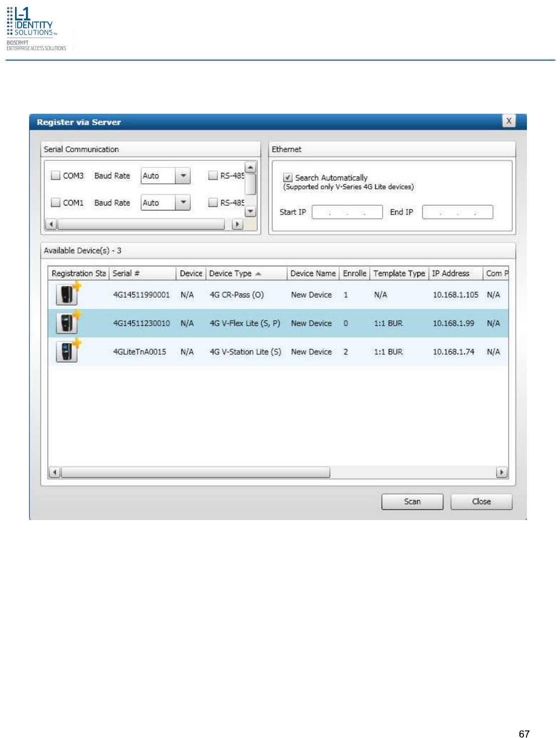Click IP address 10.168.1.74
The image size is (560, 738).
point(453,352)
